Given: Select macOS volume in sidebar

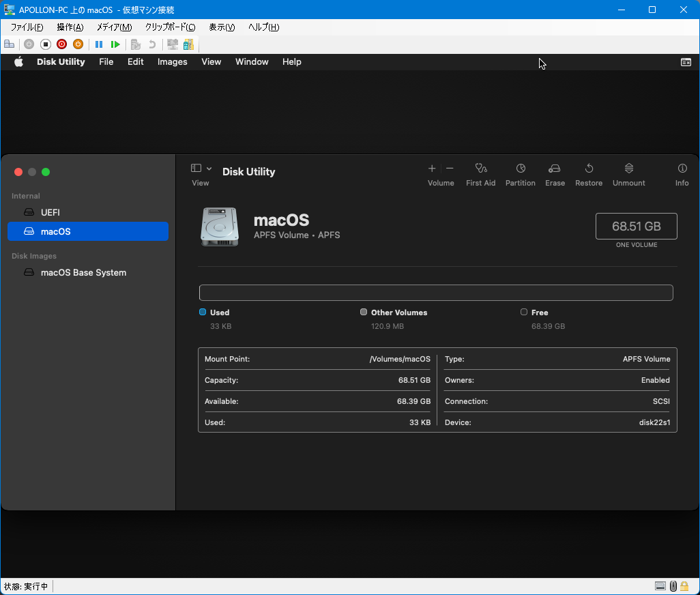Looking at the screenshot, I should (x=88, y=231).
